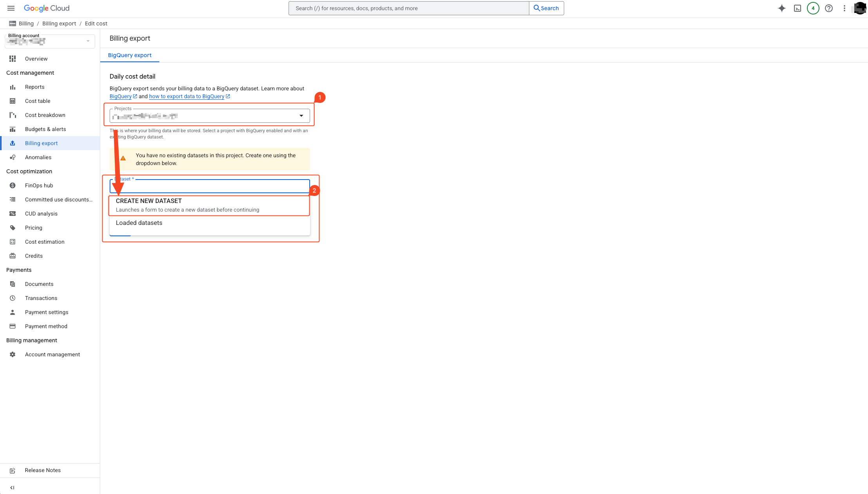Screen dimensions: 868x494
Task: Switch to the BigQuery export tab
Action: click(130, 55)
